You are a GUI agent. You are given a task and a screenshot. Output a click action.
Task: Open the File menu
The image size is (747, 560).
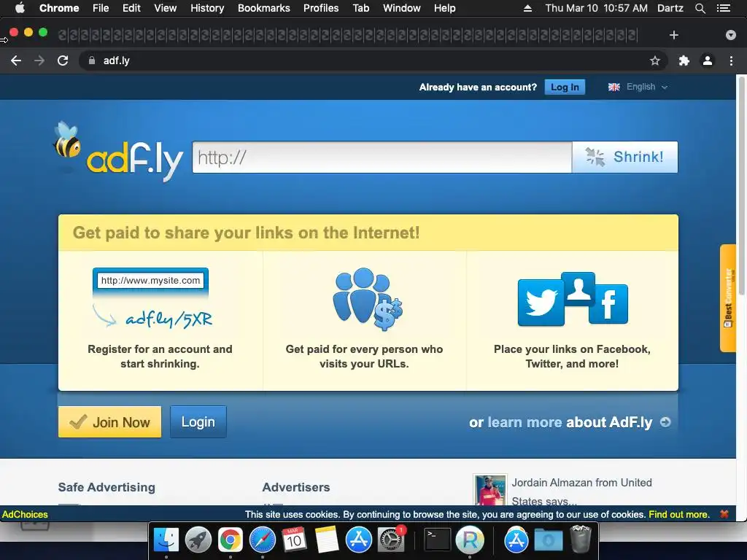[101, 8]
